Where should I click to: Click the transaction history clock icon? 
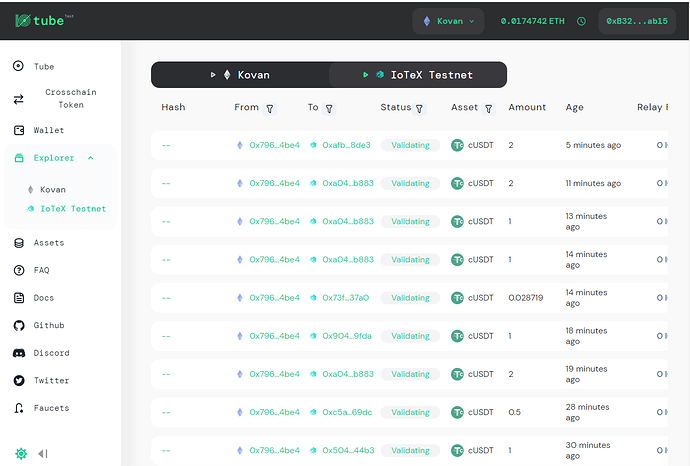(581, 21)
